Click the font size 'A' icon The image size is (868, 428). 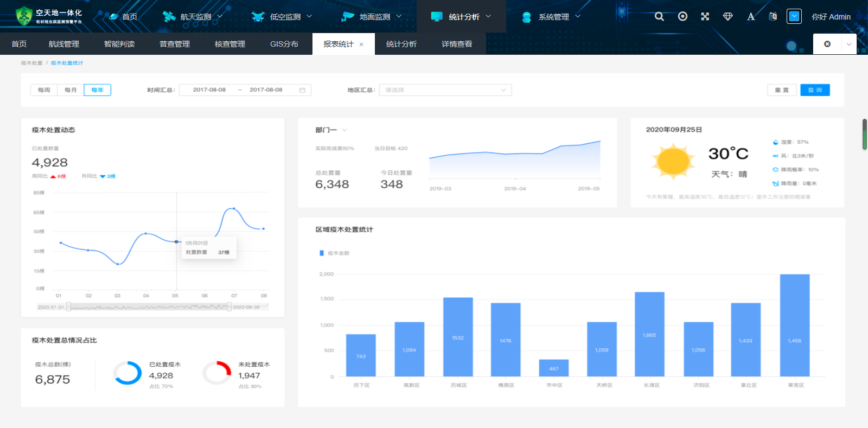tap(751, 17)
